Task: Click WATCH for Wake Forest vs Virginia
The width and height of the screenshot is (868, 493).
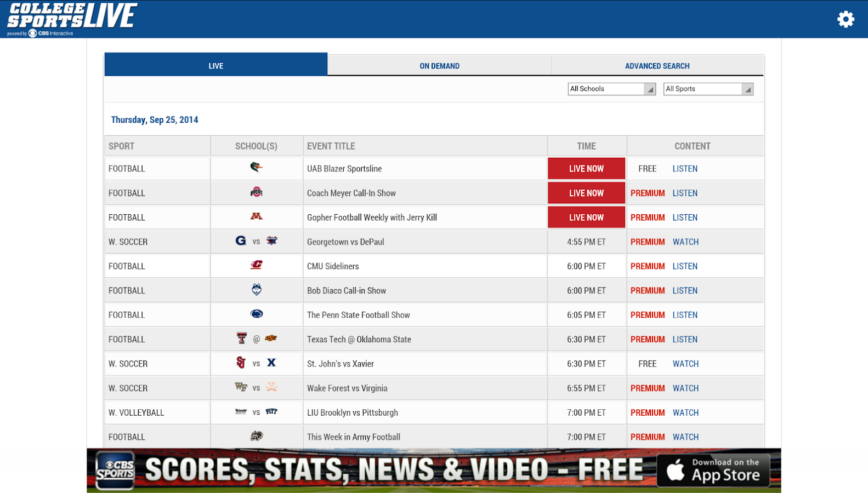Action: pos(685,388)
